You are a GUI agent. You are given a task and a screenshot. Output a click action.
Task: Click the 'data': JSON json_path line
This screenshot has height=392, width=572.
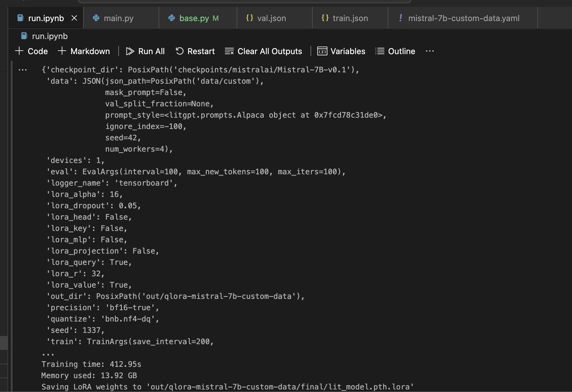point(155,81)
